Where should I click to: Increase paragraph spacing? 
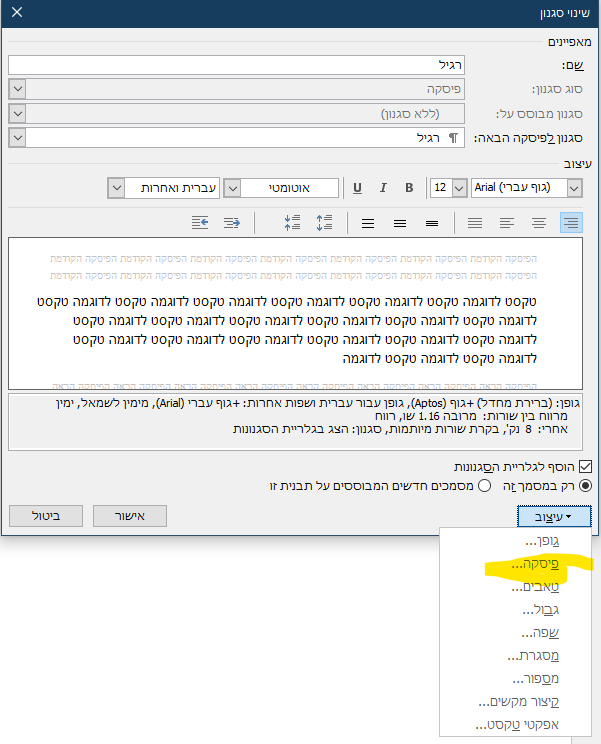[324, 223]
